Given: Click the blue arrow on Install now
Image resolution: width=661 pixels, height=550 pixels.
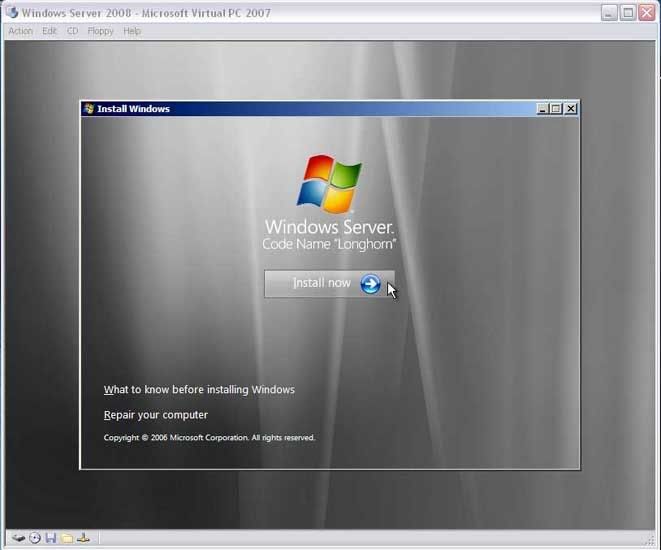Looking at the screenshot, I should (370, 284).
